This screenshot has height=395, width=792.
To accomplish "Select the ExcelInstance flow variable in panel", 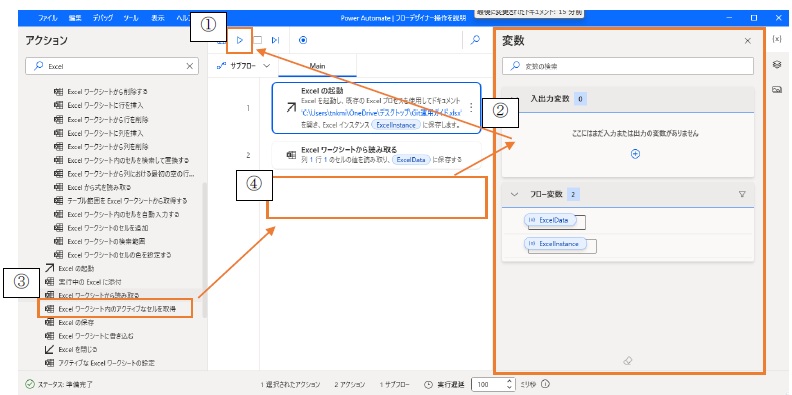I will click(555, 243).
